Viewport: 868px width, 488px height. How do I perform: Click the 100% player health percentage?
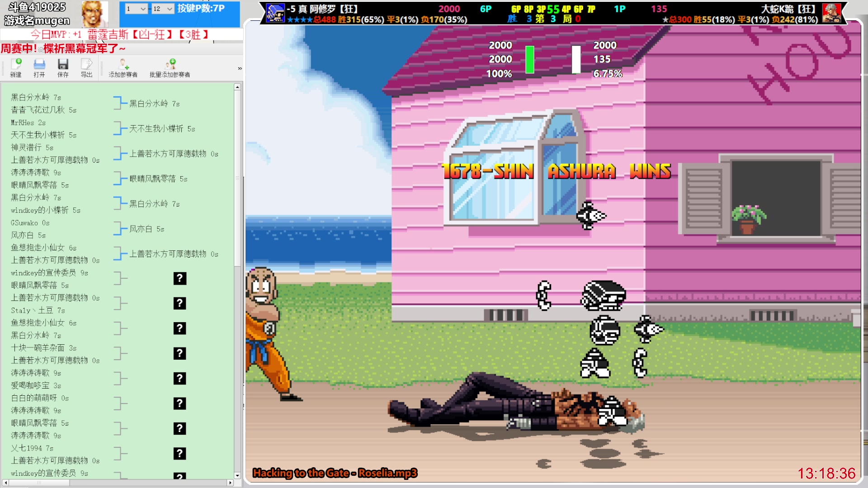click(499, 73)
